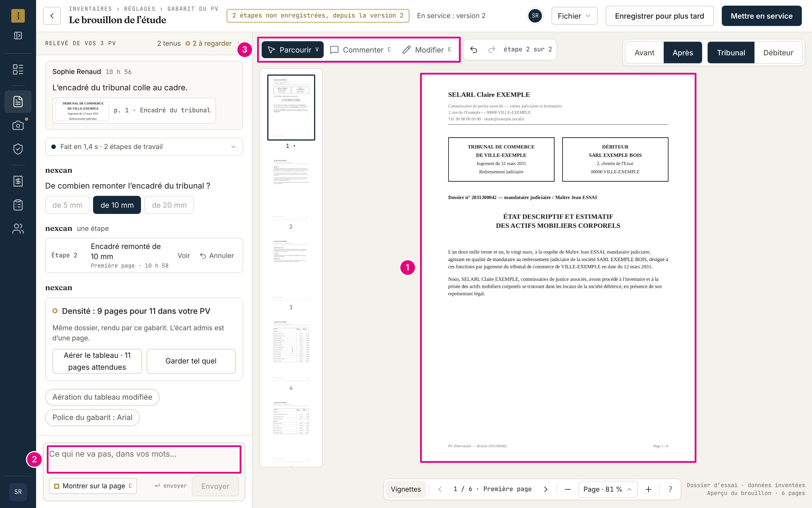
Task: Click Annuler on Étape 2
Action: tap(217, 256)
